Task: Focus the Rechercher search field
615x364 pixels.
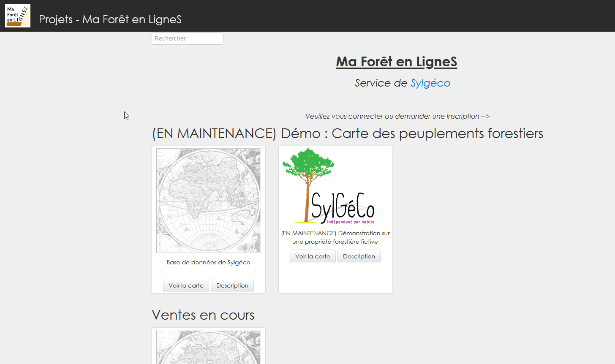Action: tap(188, 38)
